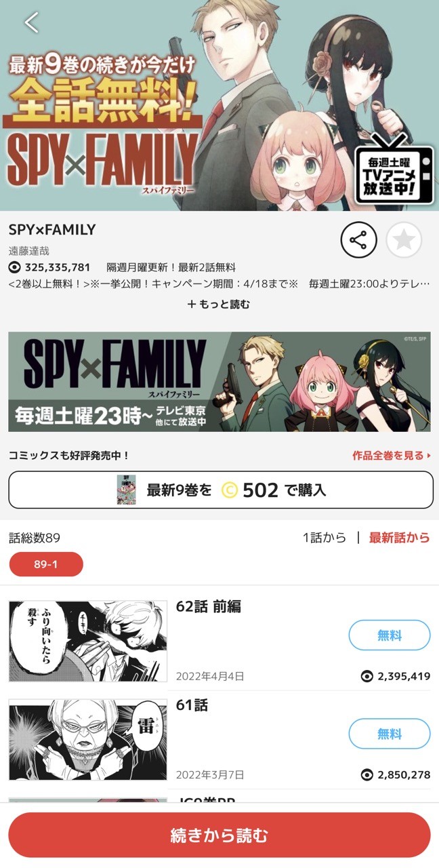439x868 pixels.
Task: Open the 62話 前編 manga thumbnail
Action: pos(88,641)
